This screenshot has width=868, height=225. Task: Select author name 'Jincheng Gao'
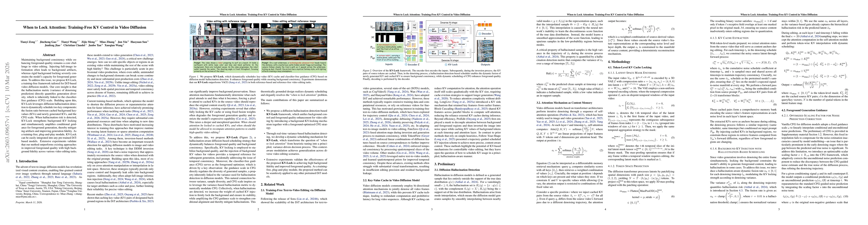tap(48, 42)
